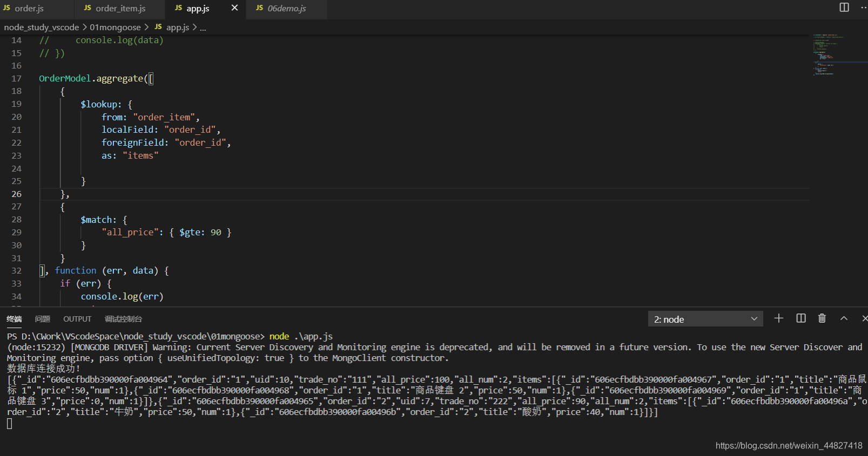This screenshot has width=868, height=456.
Task: Split the editor to the right
Action: click(844, 8)
